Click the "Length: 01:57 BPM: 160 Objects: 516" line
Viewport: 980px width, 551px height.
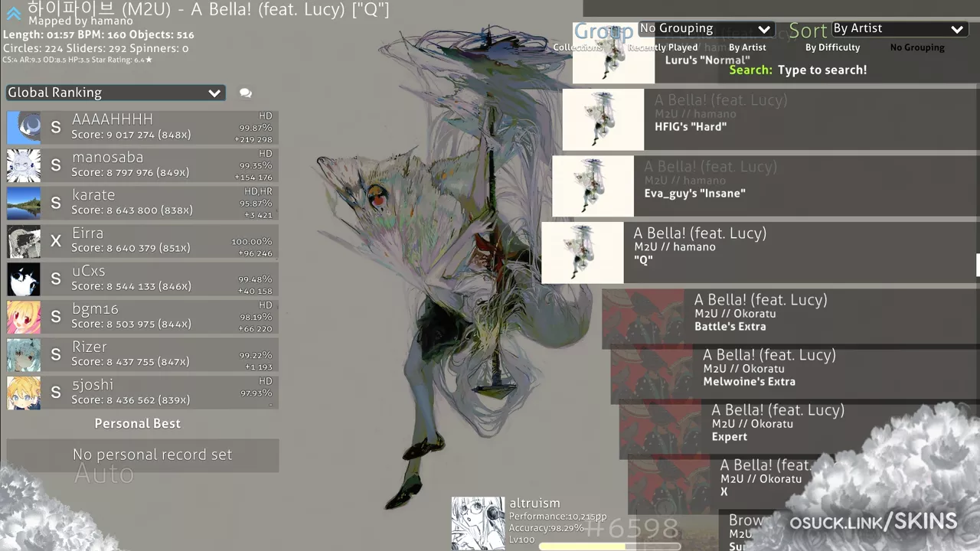[x=99, y=35]
